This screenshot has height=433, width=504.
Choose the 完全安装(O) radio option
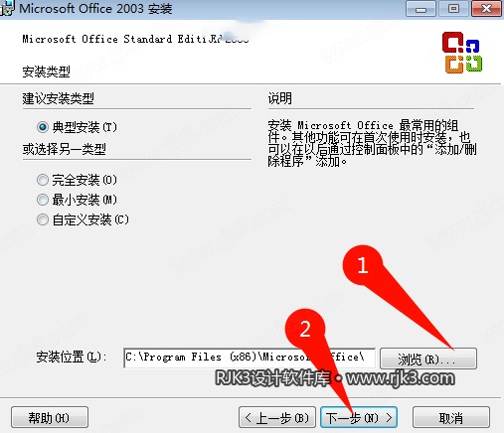[43, 180]
